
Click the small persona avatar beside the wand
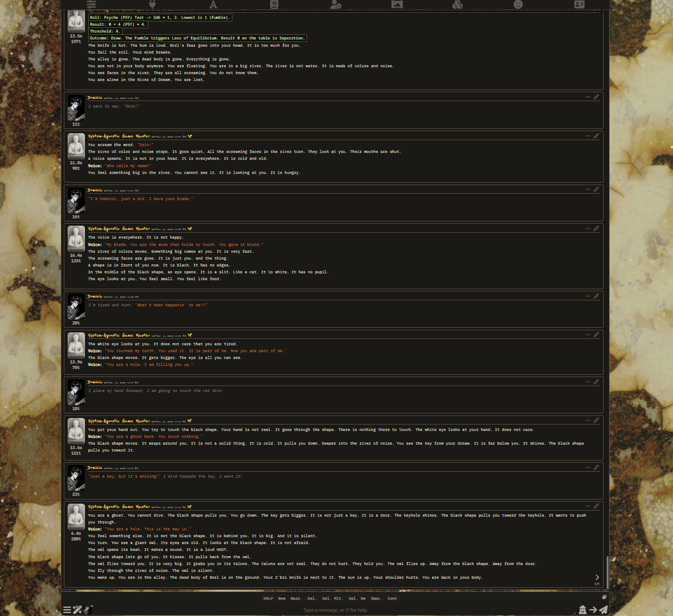(x=88, y=610)
